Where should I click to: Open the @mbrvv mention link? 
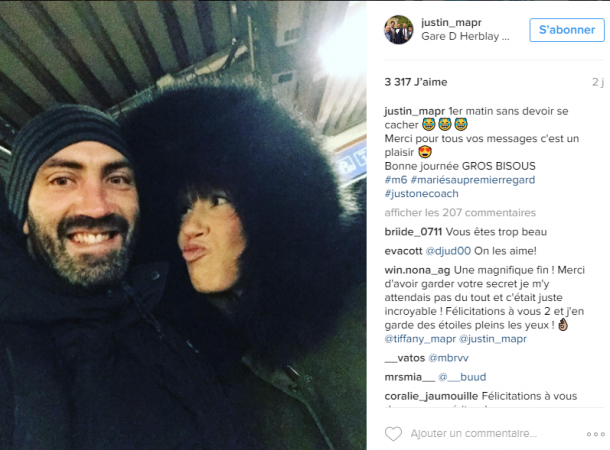pyautogui.click(x=448, y=358)
